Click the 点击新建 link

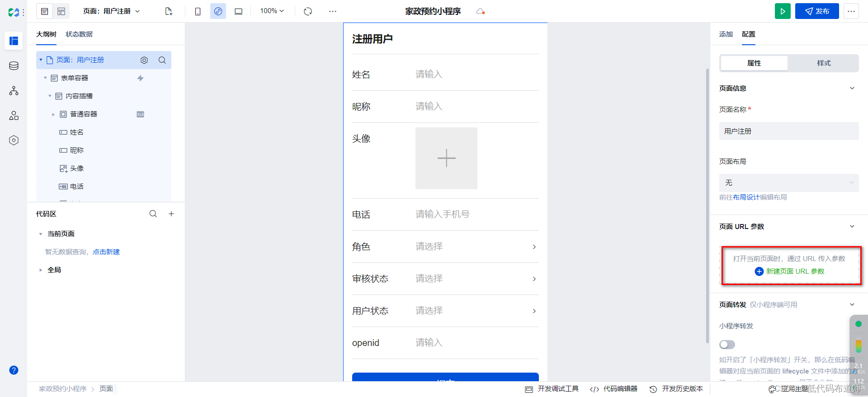click(106, 252)
